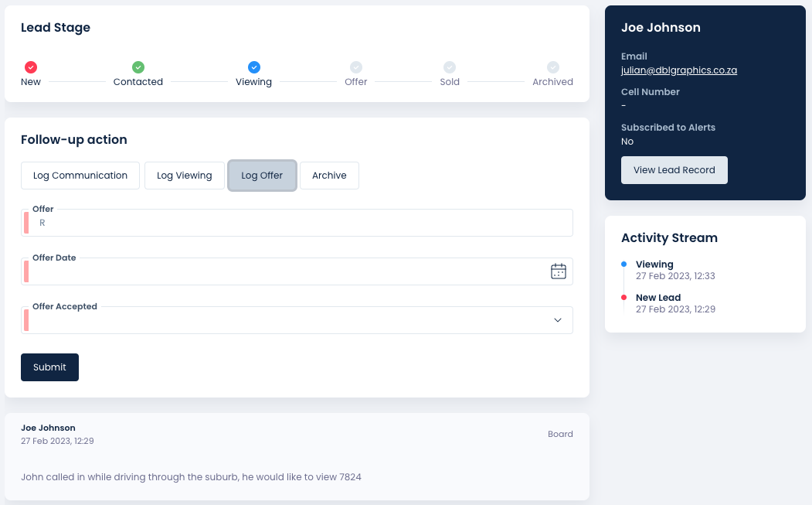Click the Joe Johnson contact card heading
Viewport: 812px width, 505px height.
click(x=661, y=28)
